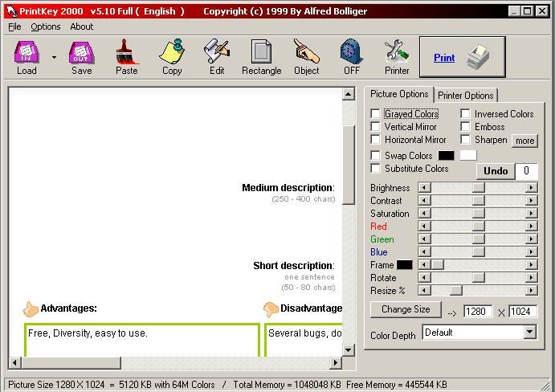Click the Load toolbar icon
Image resolution: width=555 pixels, height=392 pixels.
(x=27, y=52)
